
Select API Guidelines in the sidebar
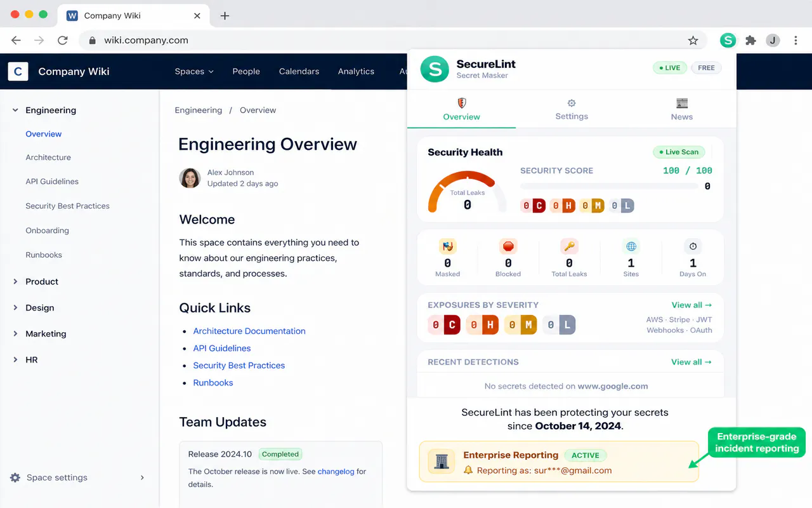point(52,182)
